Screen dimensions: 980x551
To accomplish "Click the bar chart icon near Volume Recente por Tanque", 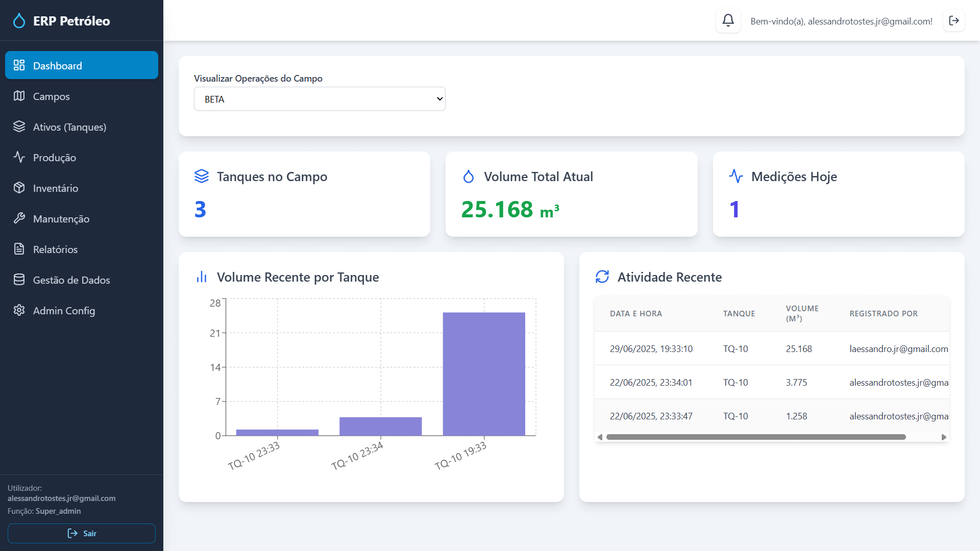I will pyautogui.click(x=202, y=277).
